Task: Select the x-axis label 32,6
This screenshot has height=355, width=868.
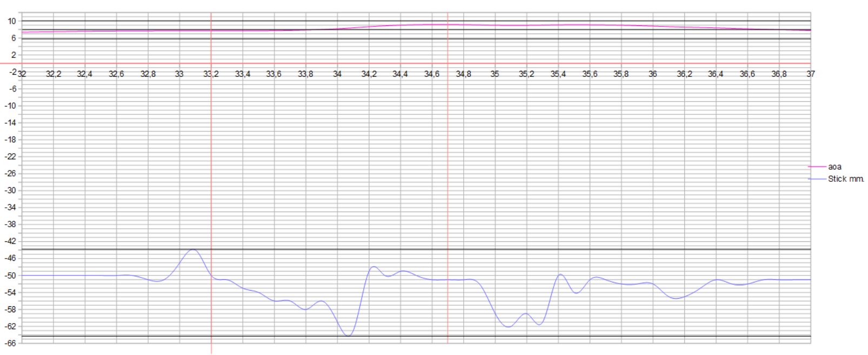Action: (x=116, y=74)
